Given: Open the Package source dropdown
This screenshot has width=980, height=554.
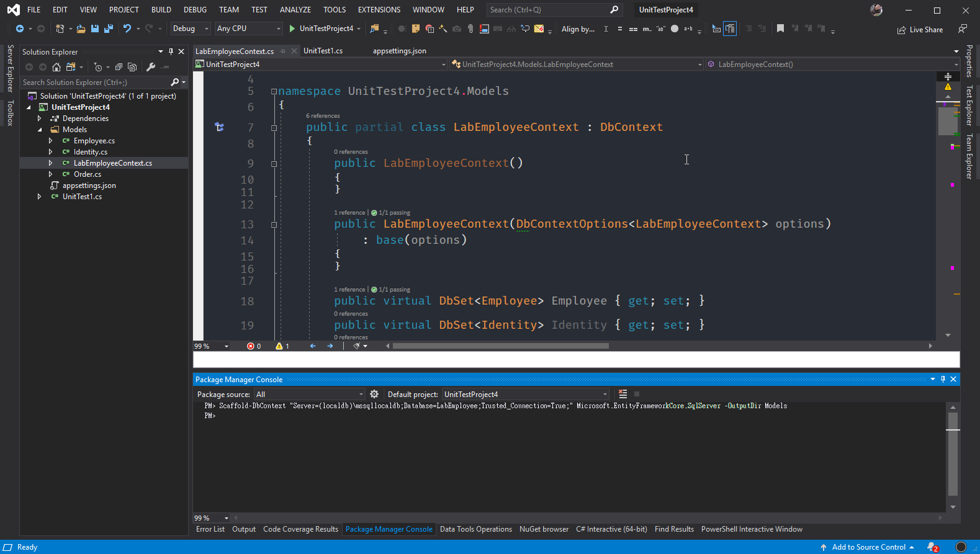Looking at the screenshot, I should tap(309, 394).
